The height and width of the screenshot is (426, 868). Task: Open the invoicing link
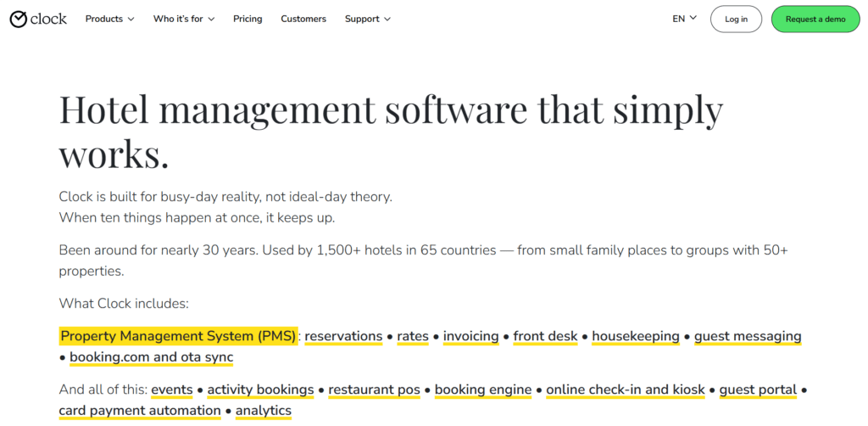tap(471, 336)
